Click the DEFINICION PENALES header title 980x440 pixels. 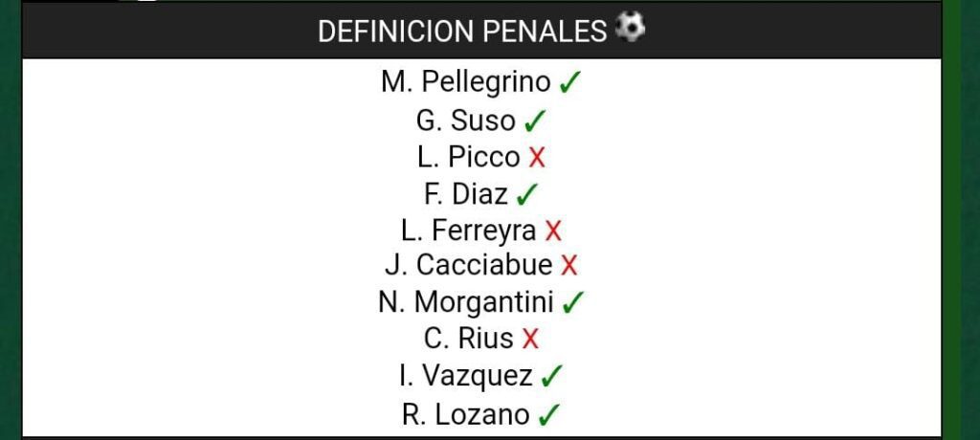tap(462, 32)
